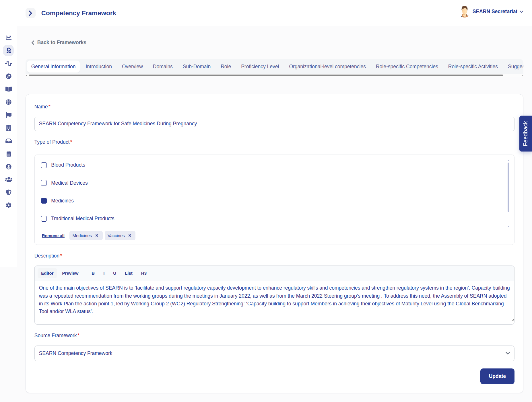
Task: Open the building icon in the sidebar
Action: pos(9,128)
